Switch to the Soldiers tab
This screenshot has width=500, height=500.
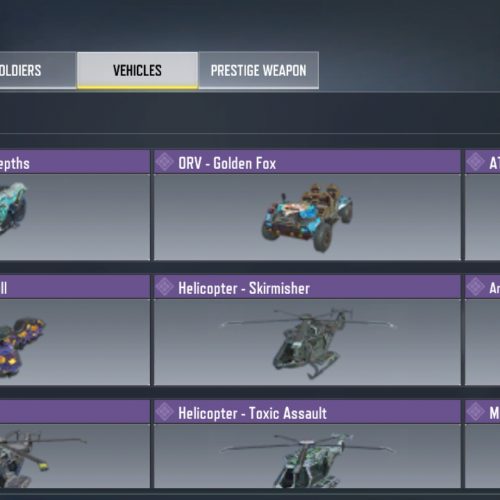[x=38, y=70]
